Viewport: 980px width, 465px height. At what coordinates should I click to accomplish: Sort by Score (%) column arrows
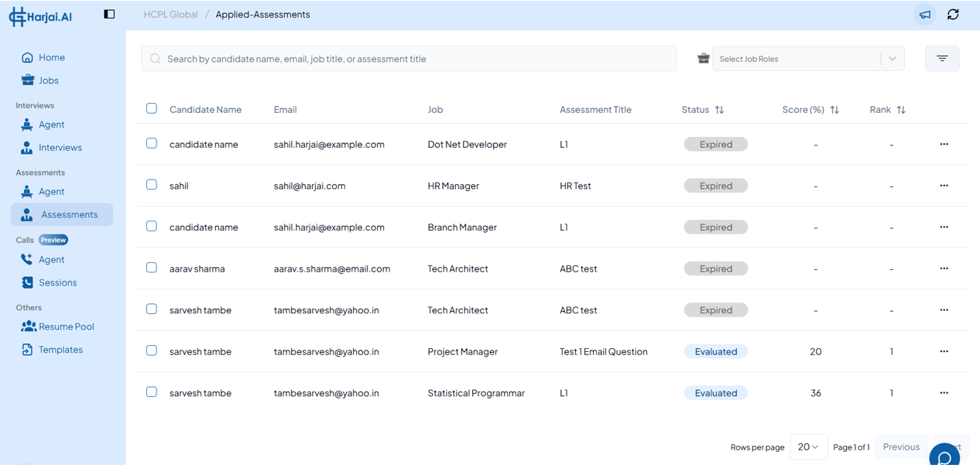pos(834,110)
